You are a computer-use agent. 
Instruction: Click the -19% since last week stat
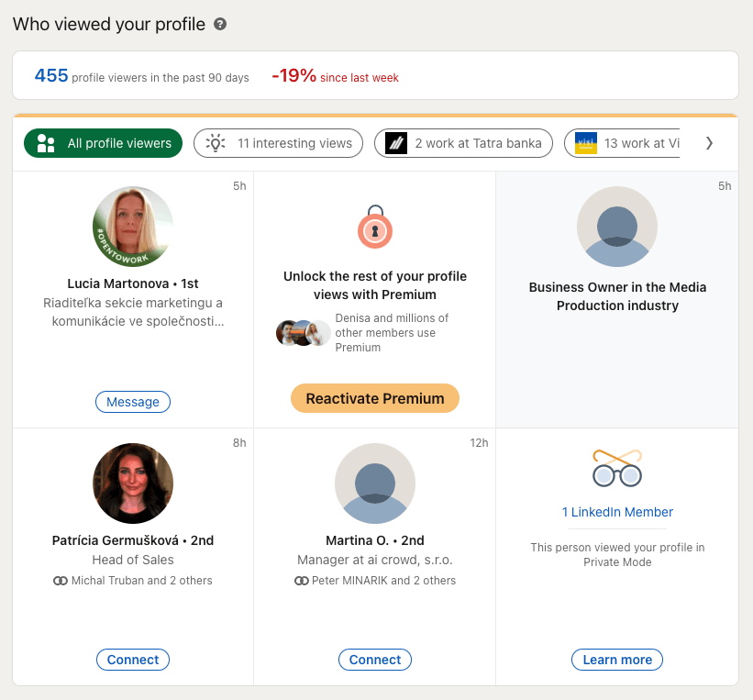[335, 76]
